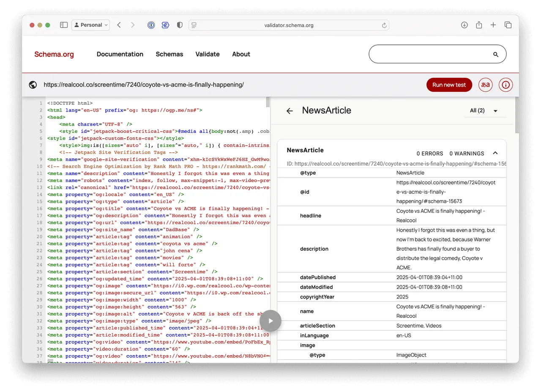Click the Schema.org logo link
This screenshot has height=392, width=541.
click(x=54, y=54)
